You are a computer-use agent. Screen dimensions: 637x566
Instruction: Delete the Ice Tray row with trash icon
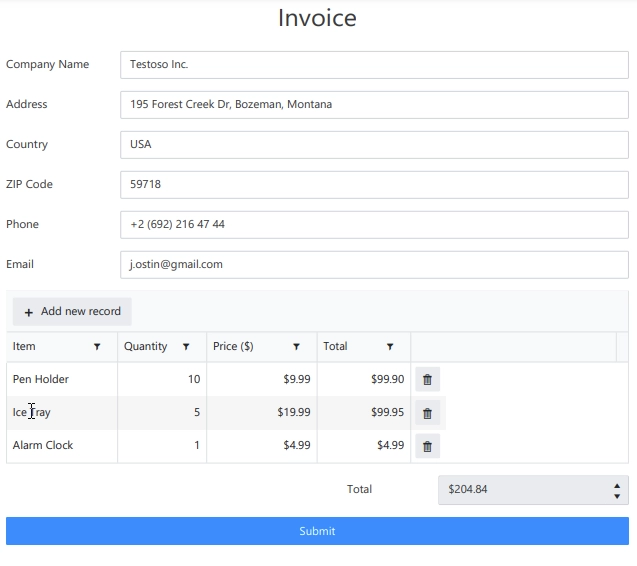pyautogui.click(x=427, y=413)
